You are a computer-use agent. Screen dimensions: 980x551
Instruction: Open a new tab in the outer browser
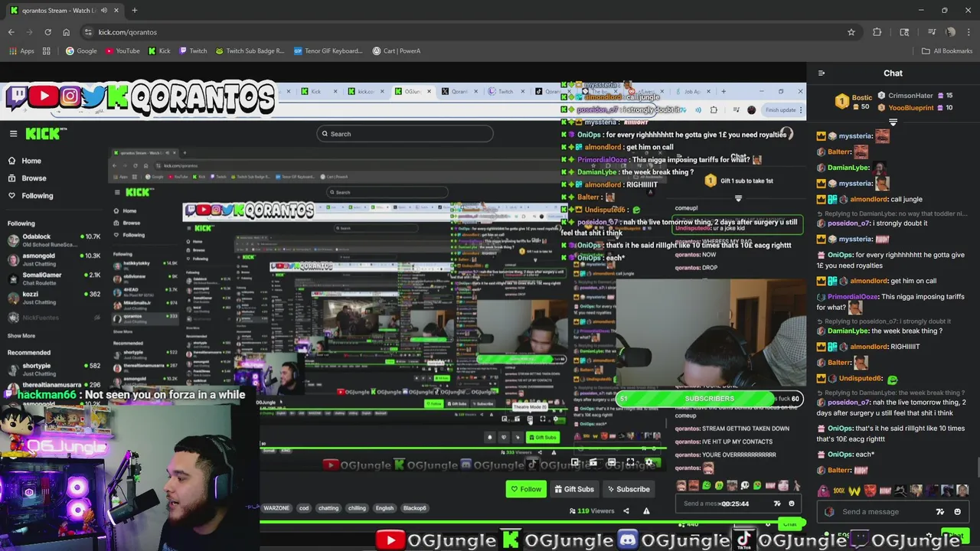tap(134, 10)
